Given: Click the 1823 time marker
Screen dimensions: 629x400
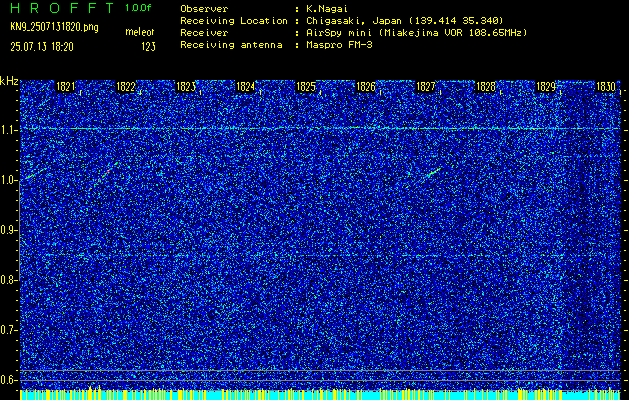Looking at the screenshot, I should pyautogui.click(x=186, y=87).
